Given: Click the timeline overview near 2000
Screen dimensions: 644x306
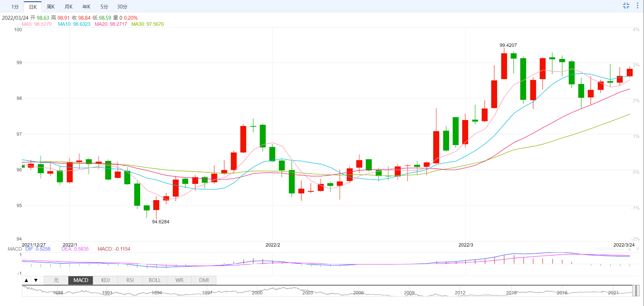Looking at the screenshot, I should pyautogui.click(x=257, y=293).
